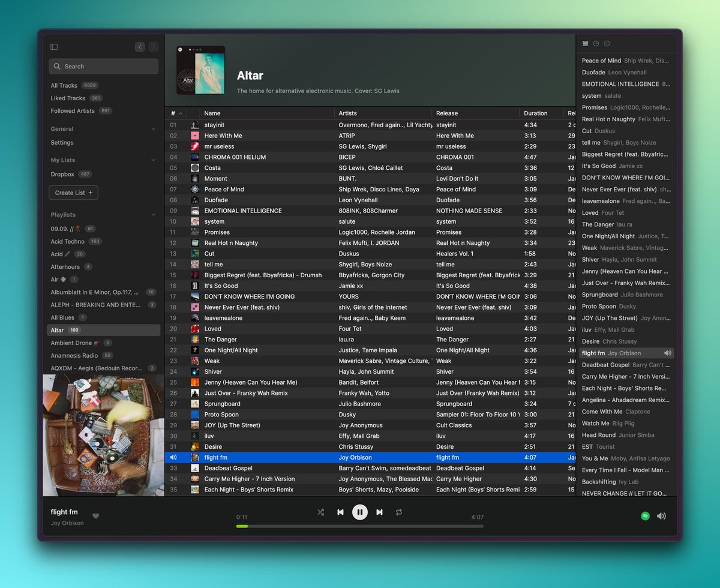720x588 pixels.
Task: Open the now playing album artwork
Action: click(103, 435)
